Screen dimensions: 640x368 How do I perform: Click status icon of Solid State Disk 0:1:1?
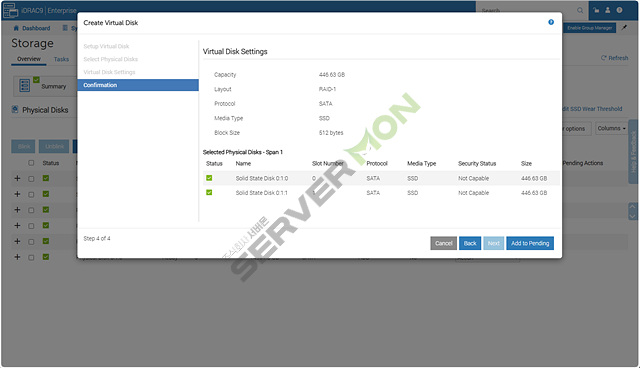coord(209,192)
